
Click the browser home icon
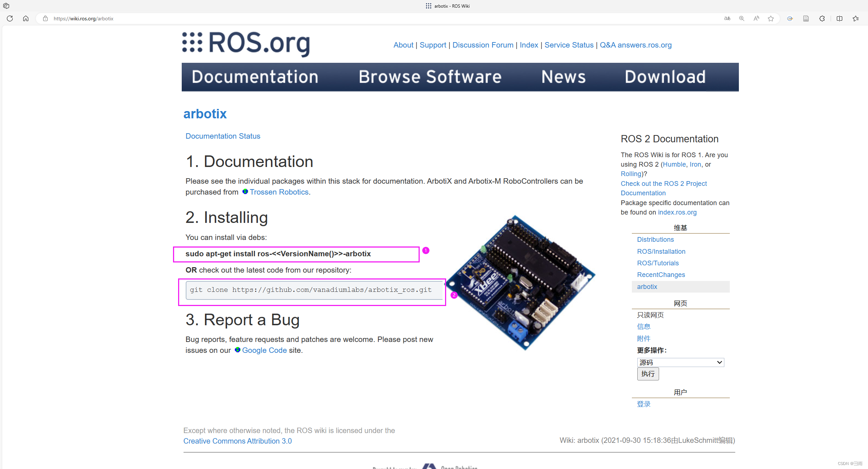click(26, 19)
